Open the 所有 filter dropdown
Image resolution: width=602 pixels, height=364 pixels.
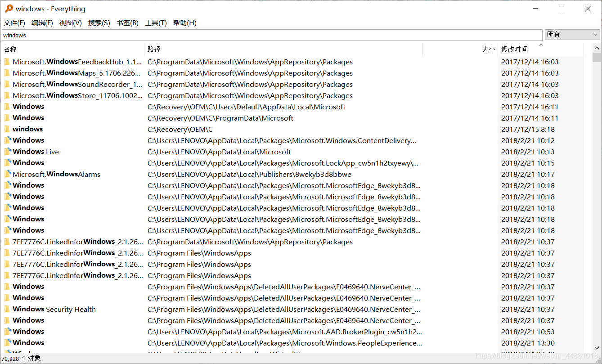[x=572, y=35]
